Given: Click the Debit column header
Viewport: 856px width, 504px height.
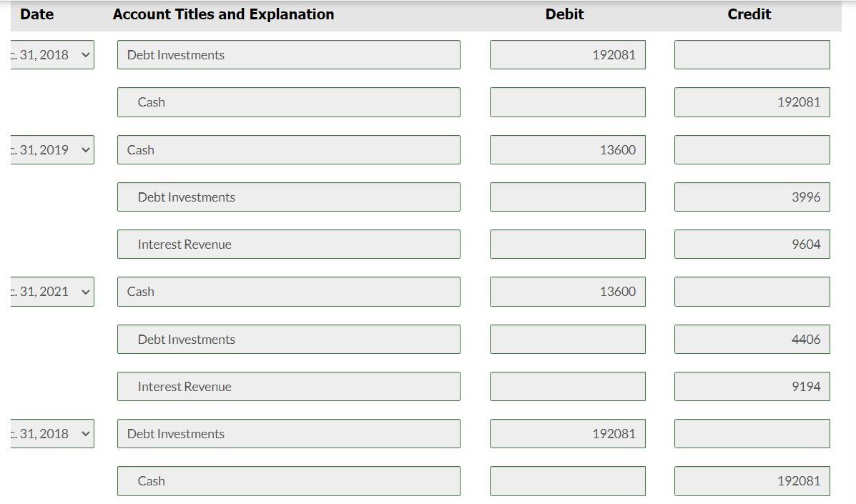Looking at the screenshot, I should tap(564, 14).
